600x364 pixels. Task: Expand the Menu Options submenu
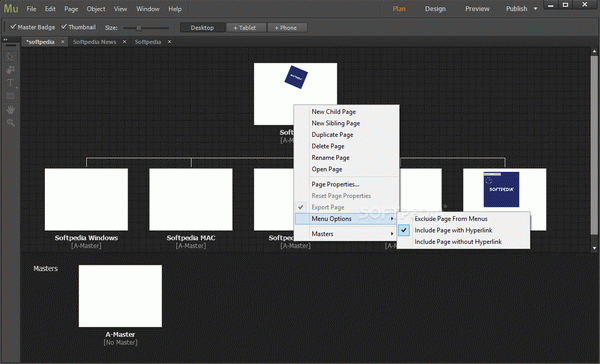click(x=346, y=219)
